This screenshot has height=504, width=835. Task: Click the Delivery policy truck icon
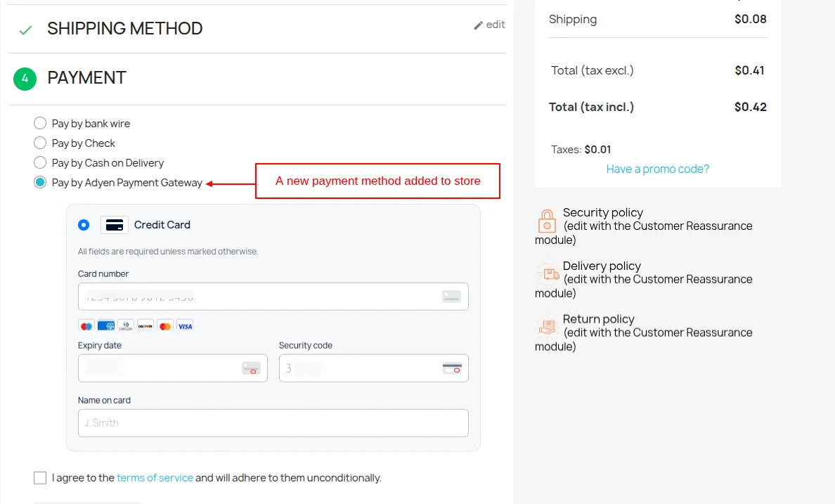coord(548,273)
